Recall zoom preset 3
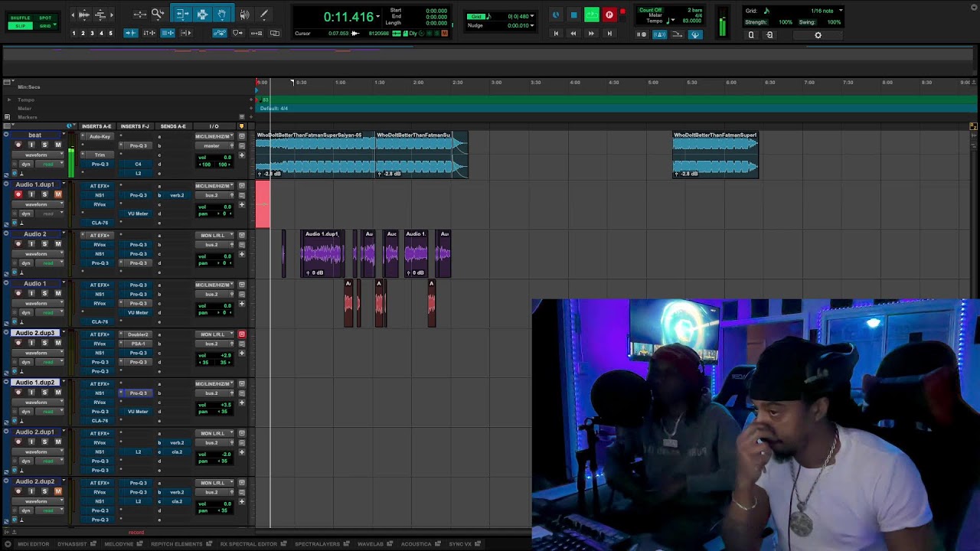Viewport: 980px width, 551px height. click(x=92, y=34)
